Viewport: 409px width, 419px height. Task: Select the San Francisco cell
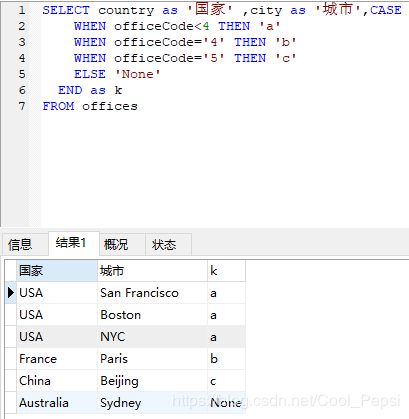pyautogui.click(x=152, y=293)
